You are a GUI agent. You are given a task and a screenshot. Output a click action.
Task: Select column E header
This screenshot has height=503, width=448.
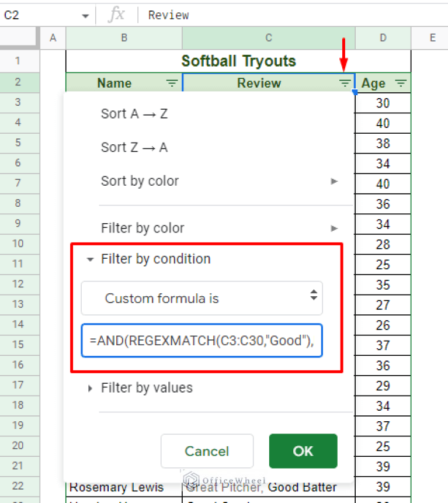[x=432, y=38]
